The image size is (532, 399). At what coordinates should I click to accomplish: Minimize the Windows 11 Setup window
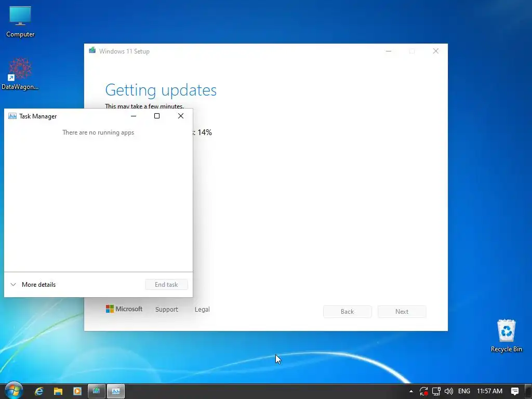[389, 51]
